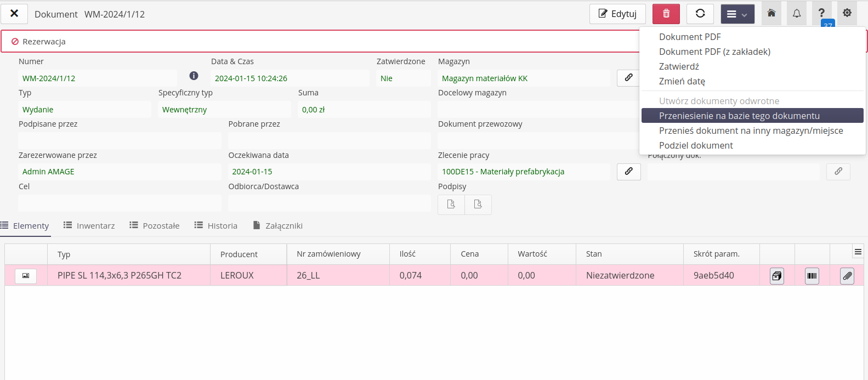
Task: Click paperclip attachment icon in item row
Action: pos(847,276)
